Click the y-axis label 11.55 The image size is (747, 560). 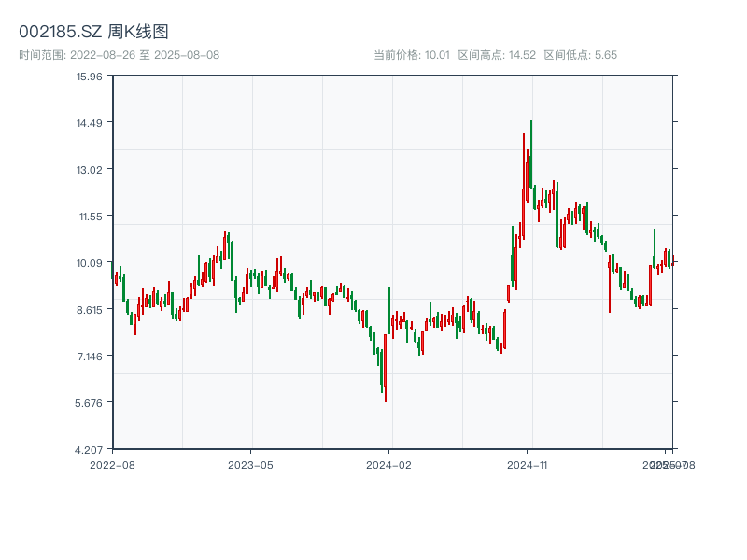[x=91, y=217]
